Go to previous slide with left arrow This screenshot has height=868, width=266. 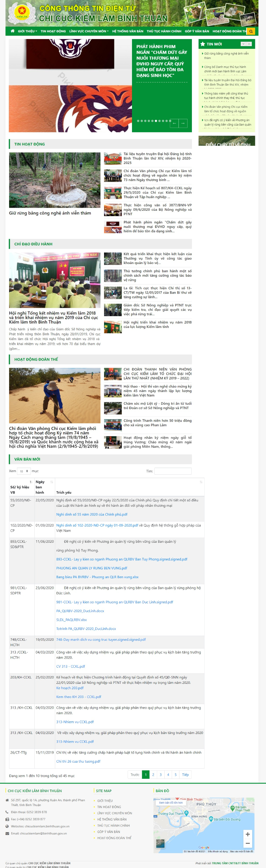(x=174, y=123)
